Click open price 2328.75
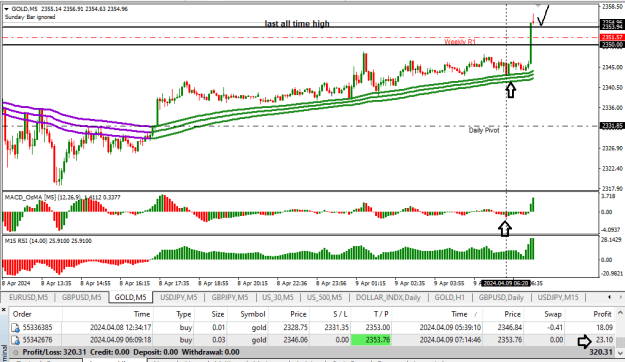Screen dimensions: 625x362 [x=295, y=328]
